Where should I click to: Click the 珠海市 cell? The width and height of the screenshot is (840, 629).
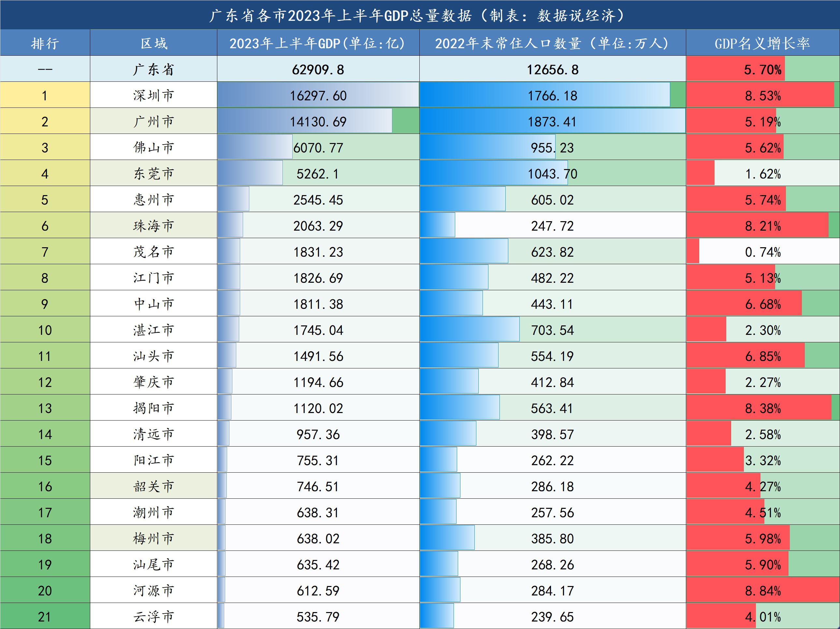(x=153, y=225)
